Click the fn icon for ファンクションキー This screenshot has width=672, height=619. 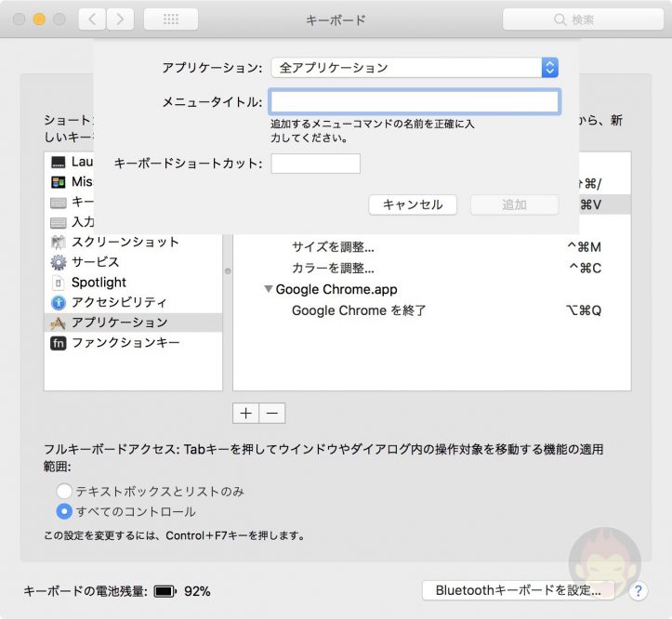click(x=59, y=343)
